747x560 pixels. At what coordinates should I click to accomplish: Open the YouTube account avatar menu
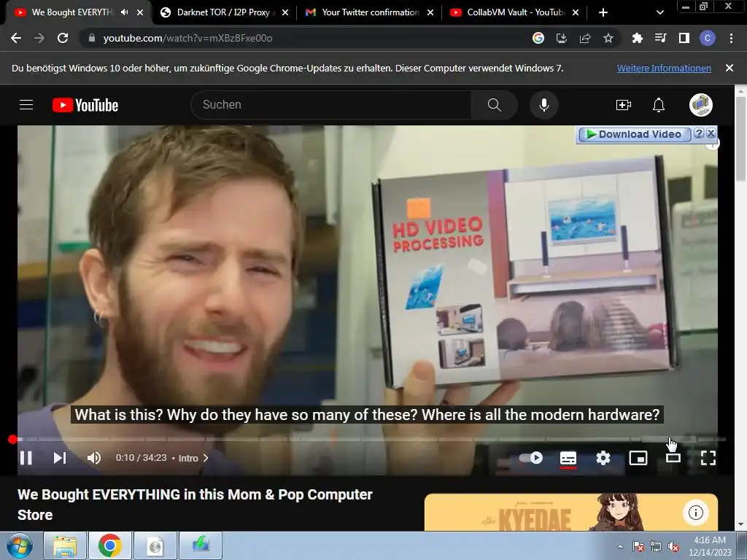(701, 105)
